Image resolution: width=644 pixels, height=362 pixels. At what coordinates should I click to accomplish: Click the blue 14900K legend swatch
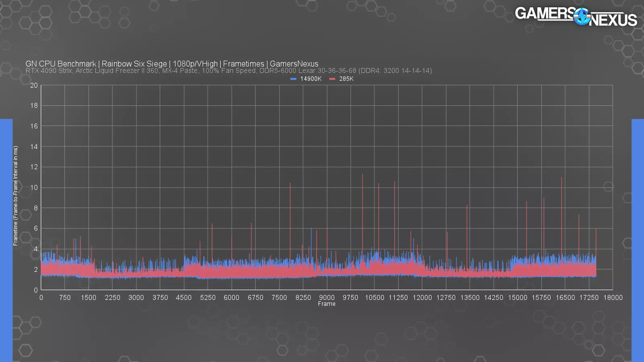tap(293, 79)
